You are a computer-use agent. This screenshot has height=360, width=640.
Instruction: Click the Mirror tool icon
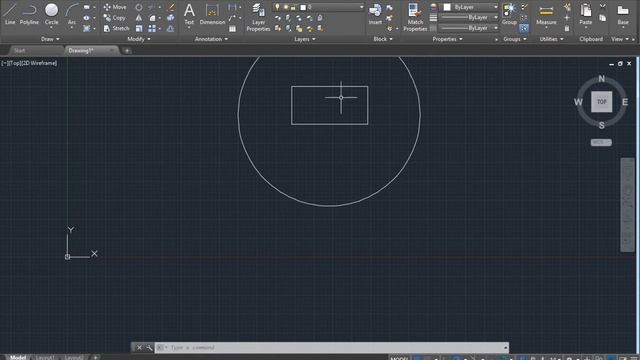139,18
